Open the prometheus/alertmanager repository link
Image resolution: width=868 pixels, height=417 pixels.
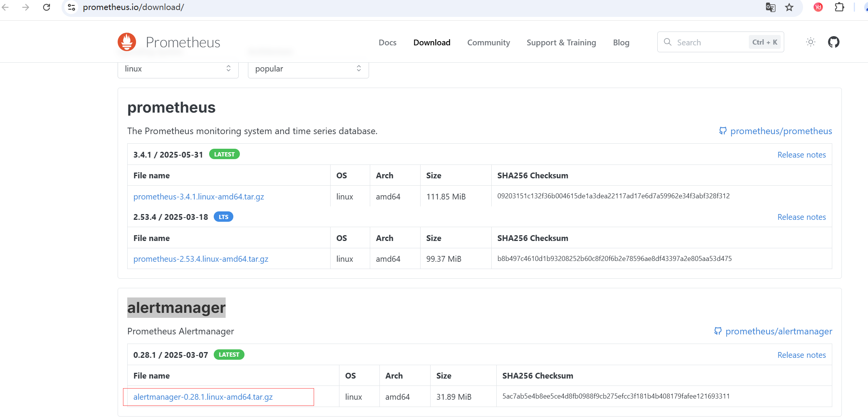pos(778,331)
